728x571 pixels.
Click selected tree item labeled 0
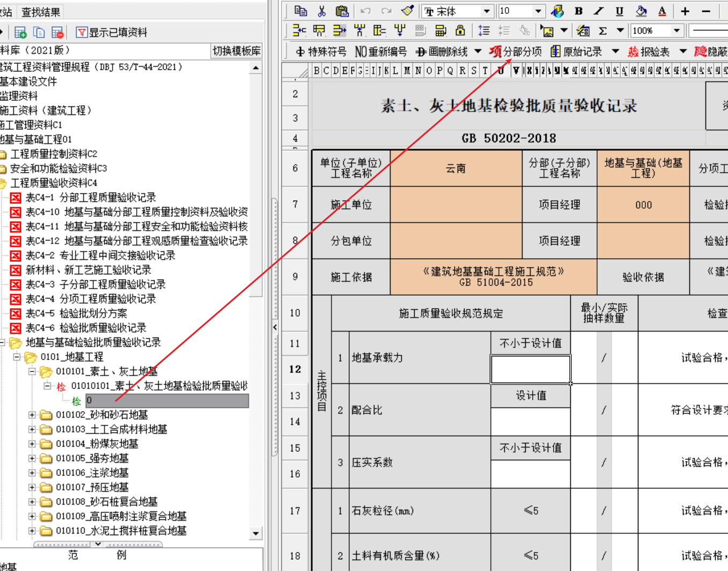coord(167,400)
